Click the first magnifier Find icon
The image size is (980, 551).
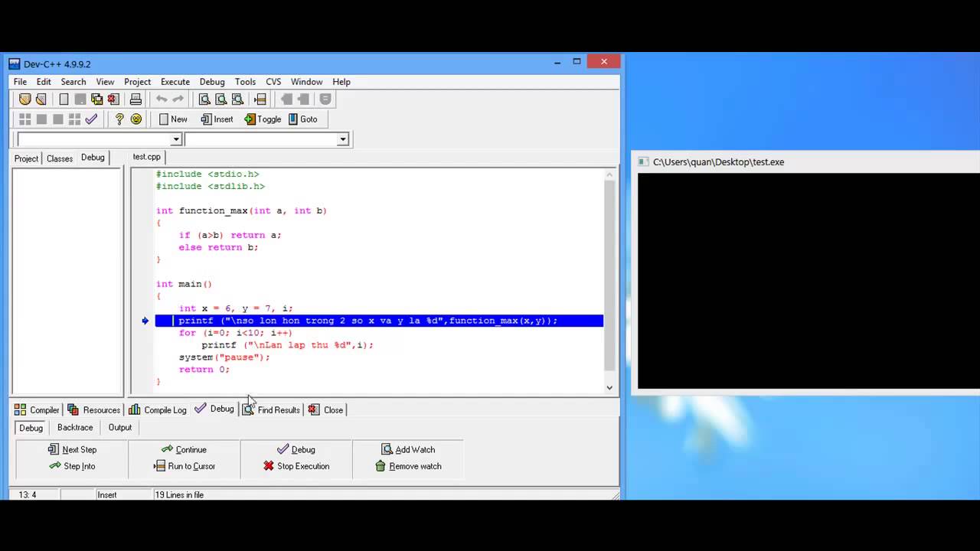point(204,99)
